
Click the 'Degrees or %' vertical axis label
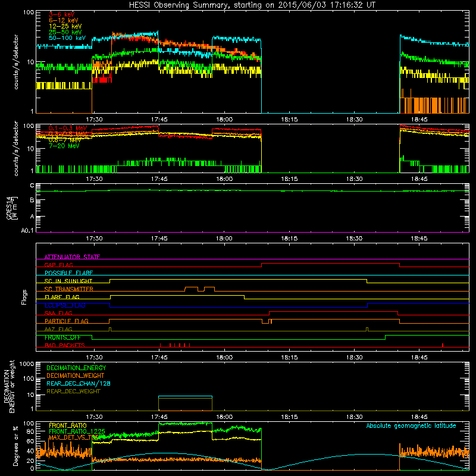coord(15,446)
